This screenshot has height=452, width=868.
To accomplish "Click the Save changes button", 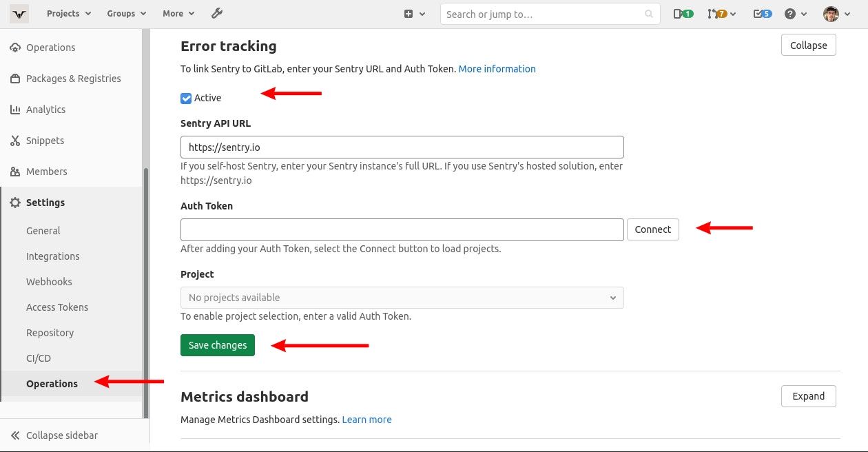I will pos(217,345).
